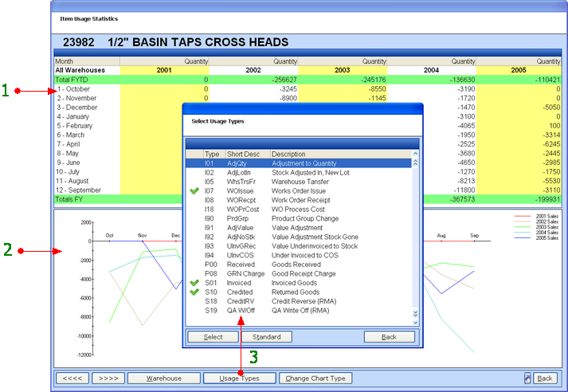Toggle the I07 WOIssue checkmark
Screen dimensions: 568x392
coord(194,191)
